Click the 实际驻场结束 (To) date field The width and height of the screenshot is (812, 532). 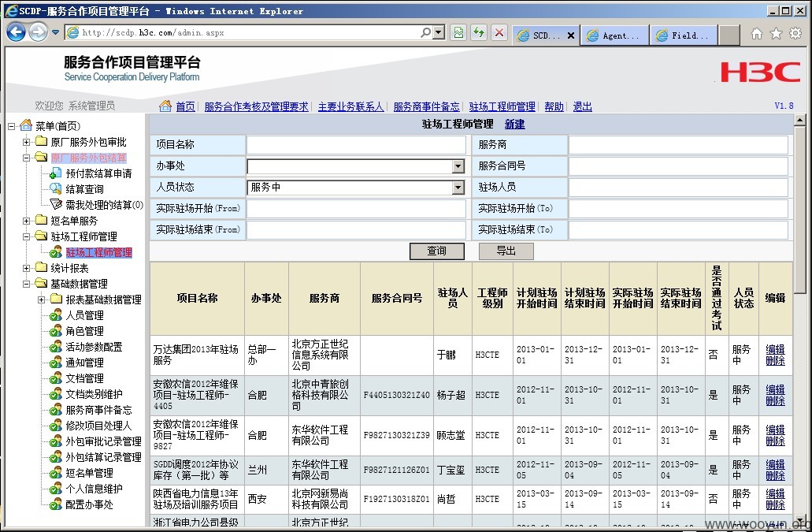coord(678,230)
